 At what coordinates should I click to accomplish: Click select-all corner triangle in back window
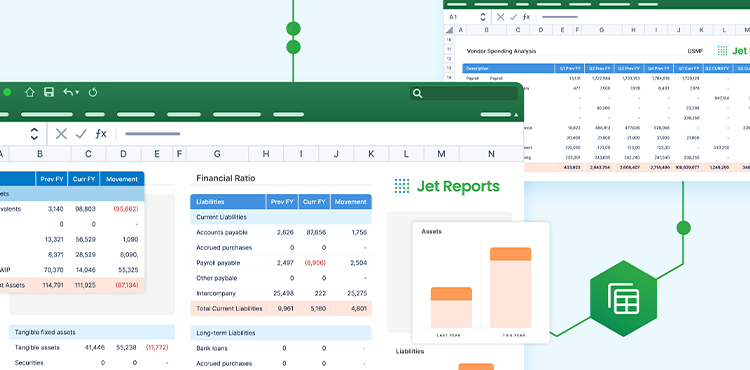pyautogui.click(x=449, y=30)
